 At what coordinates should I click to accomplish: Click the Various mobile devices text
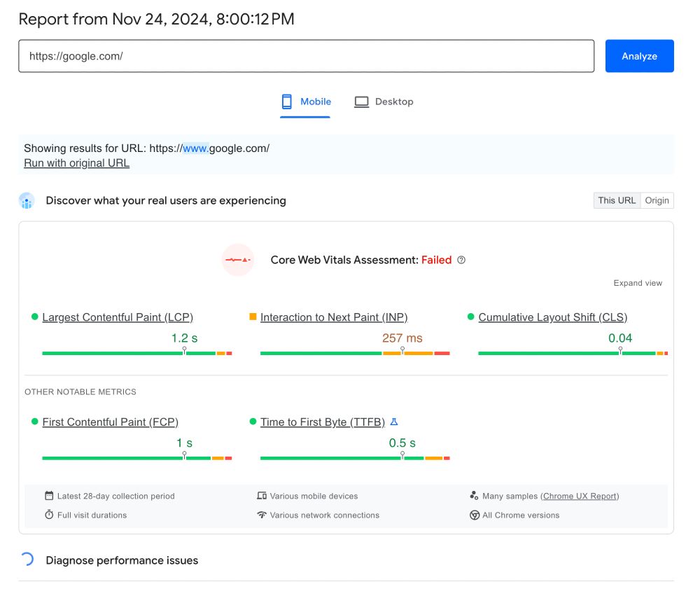(314, 496)
